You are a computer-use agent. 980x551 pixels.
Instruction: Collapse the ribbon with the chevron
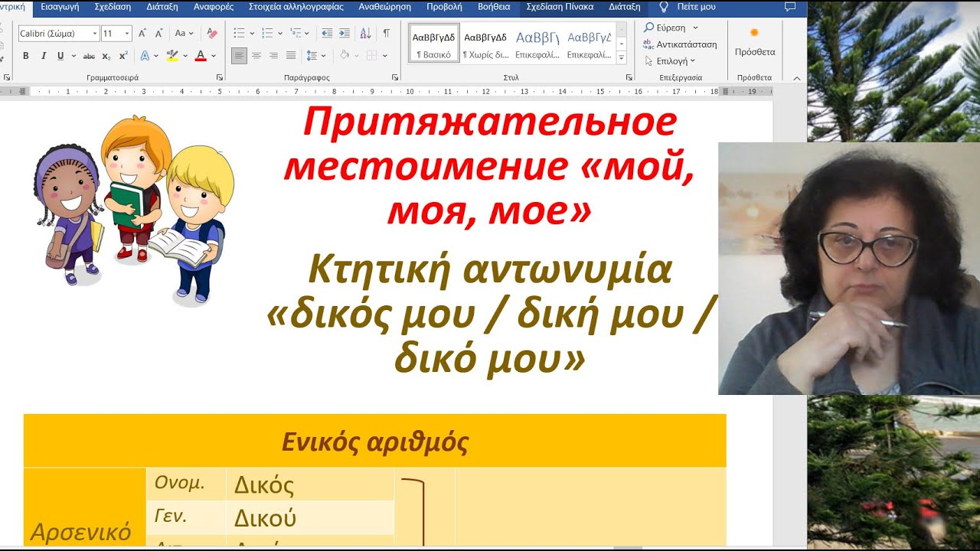click(x=797, y=78)
